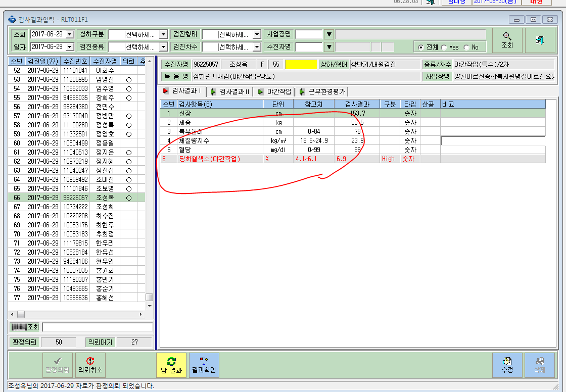Click the 결과확인 result check button
Viewport: 566px width, 392px height.
[x=204, y=365]
